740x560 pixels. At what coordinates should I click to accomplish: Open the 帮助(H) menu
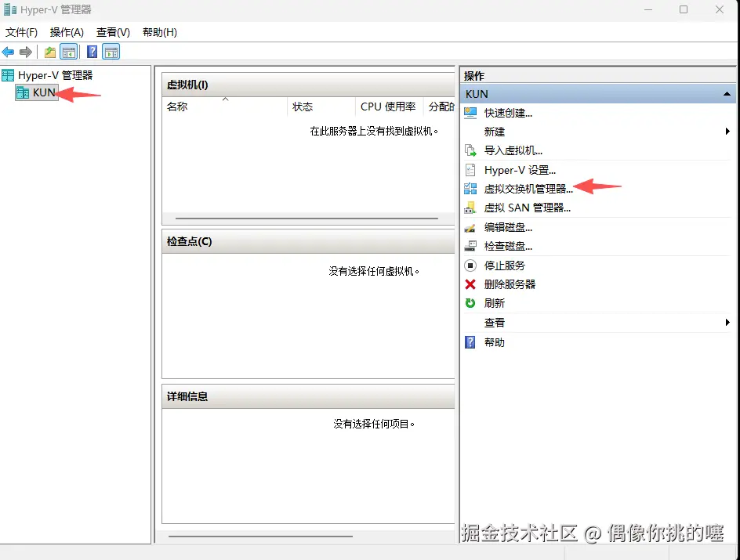click(160, 32)
